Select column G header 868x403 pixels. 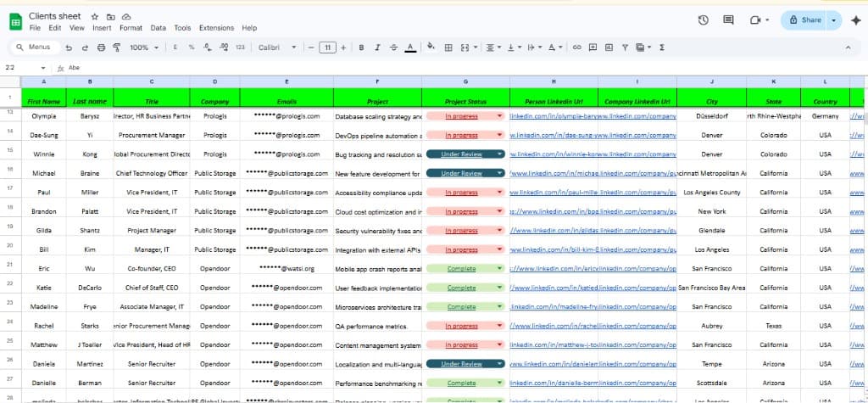coord(465,81)
